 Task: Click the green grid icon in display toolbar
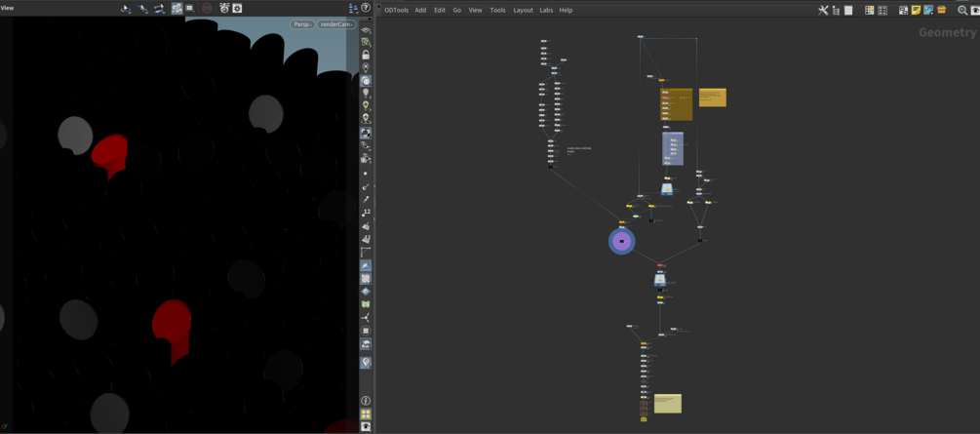[x=366, y=304]
